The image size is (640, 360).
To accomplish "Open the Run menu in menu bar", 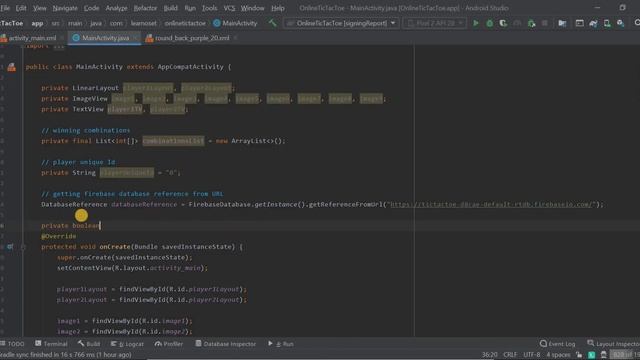I will pyautogui.click(x=190, y=8).
